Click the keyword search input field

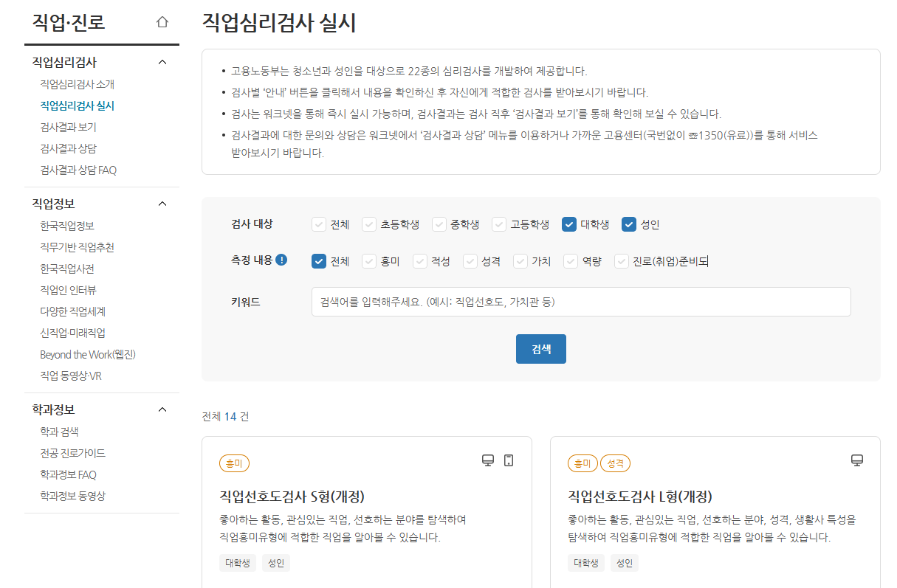coord(578,301)
